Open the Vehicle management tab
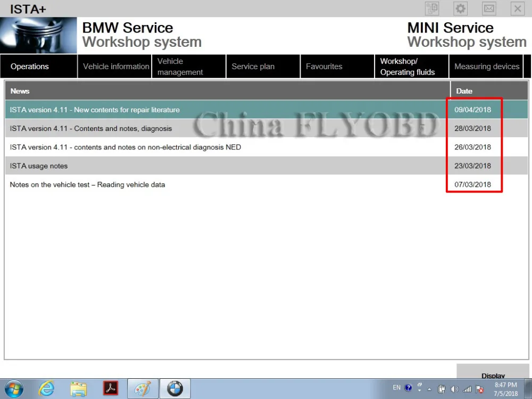The image size is (532, 399). click(x=189, y=66)
